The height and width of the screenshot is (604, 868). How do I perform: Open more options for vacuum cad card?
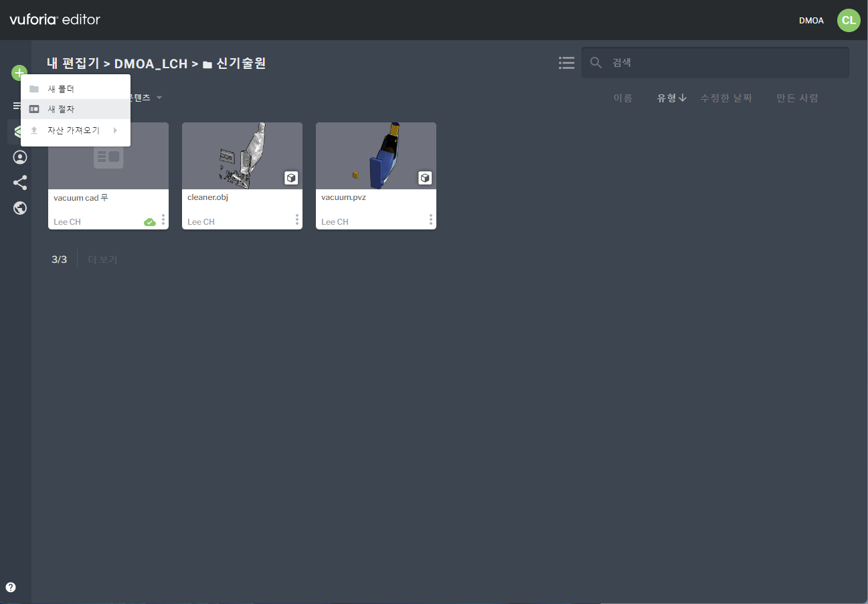[x=163, y=219]
